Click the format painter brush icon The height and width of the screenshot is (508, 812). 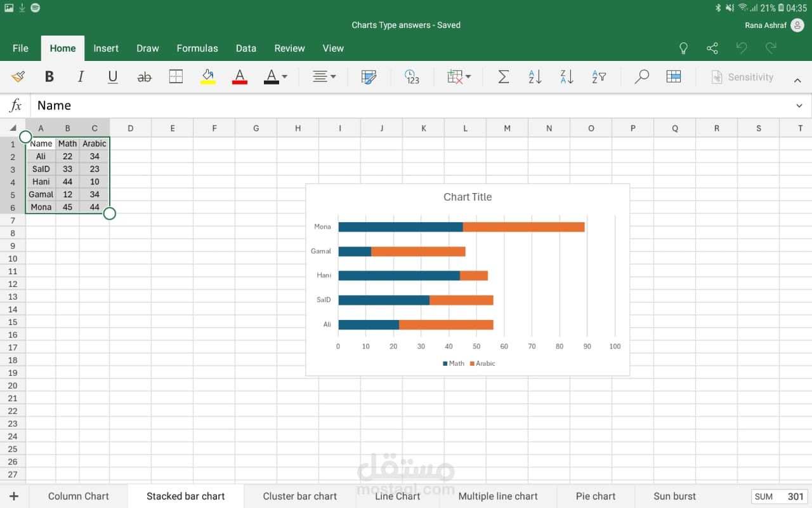coord(18,77)
